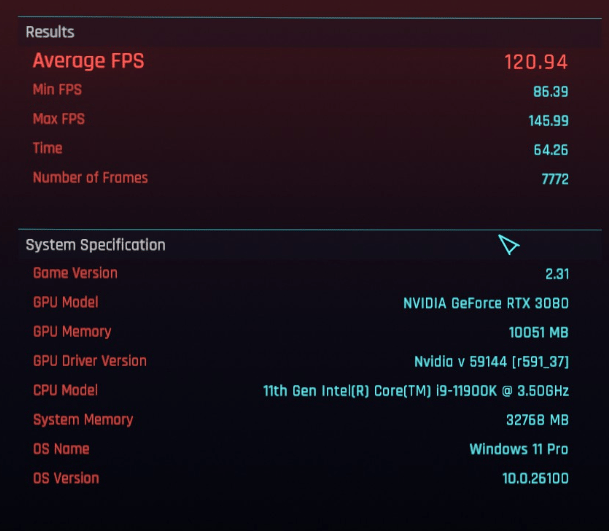609x531 pixels.
Task: Click the 10051 MB GPU memory value
Action: click(x=539, y=333)
